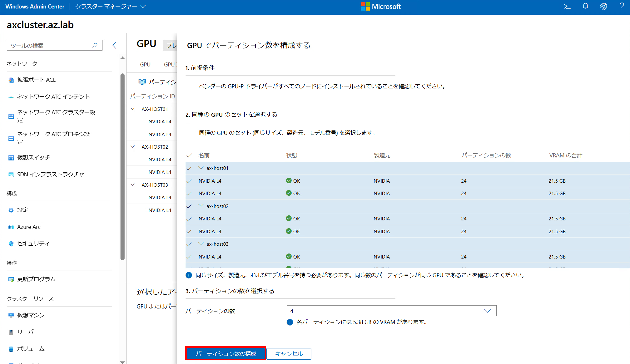Click the axcluster.az.lab cluster title

click(40, 25)
